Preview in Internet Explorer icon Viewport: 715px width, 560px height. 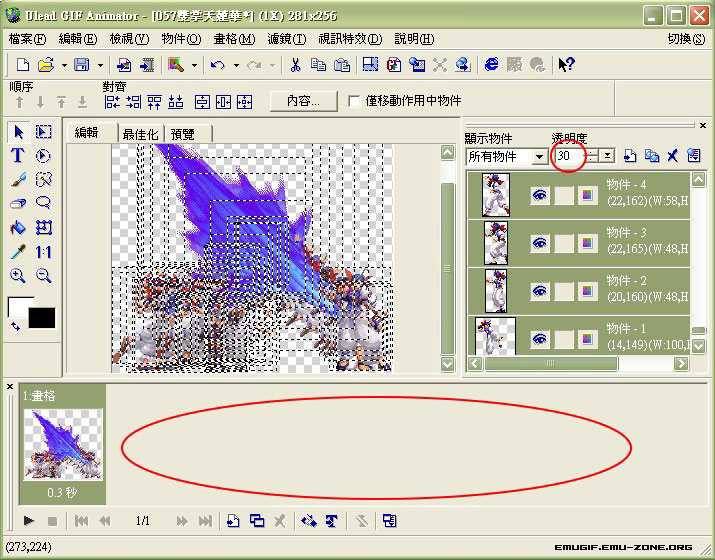(x=491, y=65)
